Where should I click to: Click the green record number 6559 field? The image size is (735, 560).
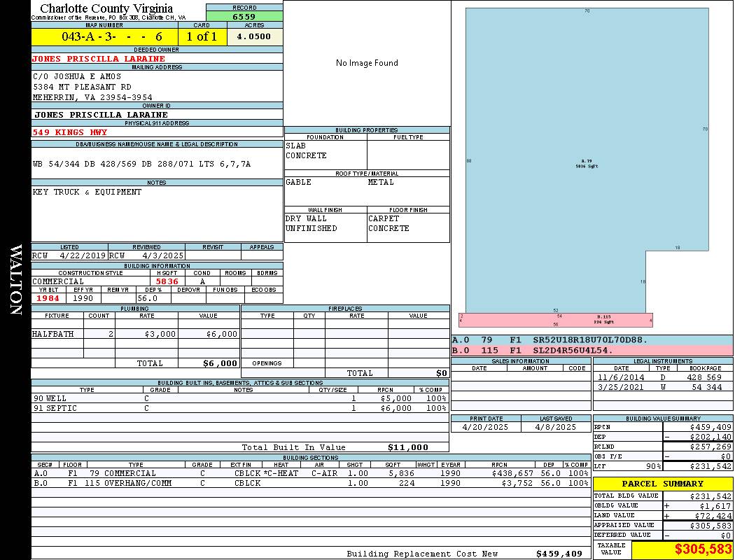244,16
